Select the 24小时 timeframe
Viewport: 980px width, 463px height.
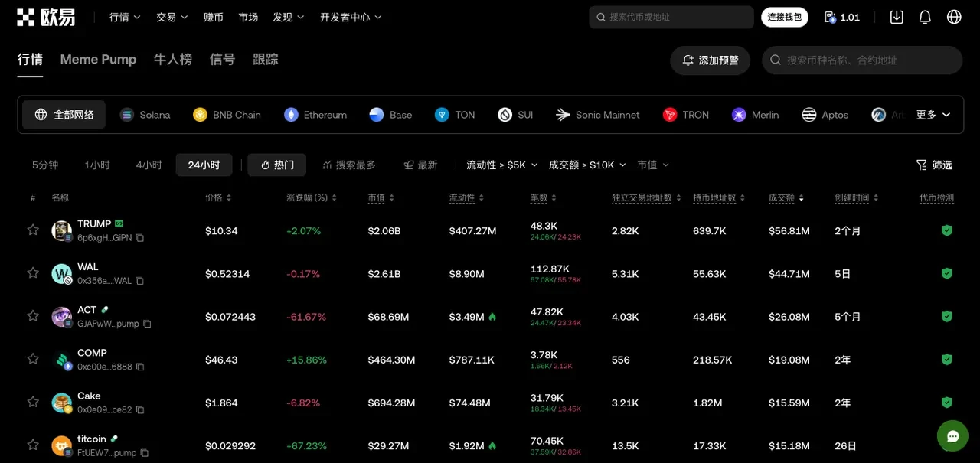click(204, 165)
